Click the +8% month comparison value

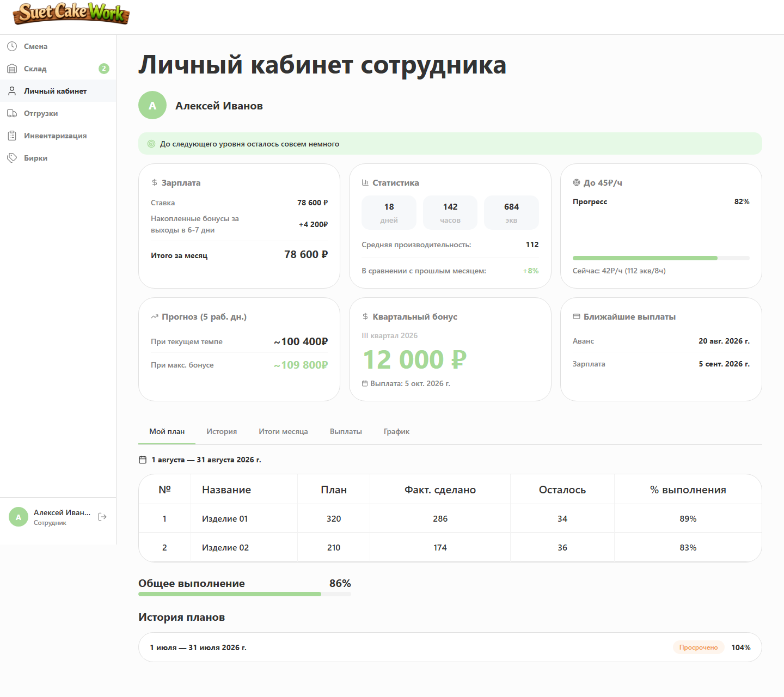pos(531,271)
